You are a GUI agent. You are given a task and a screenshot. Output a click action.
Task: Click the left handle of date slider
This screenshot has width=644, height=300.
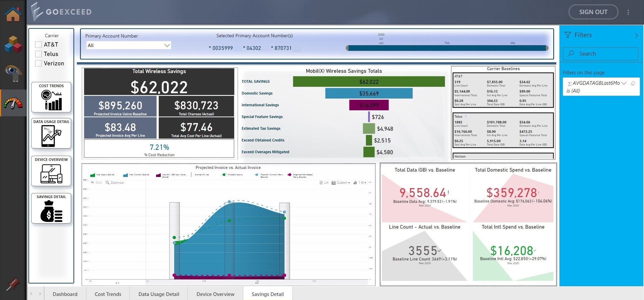(347, 48)
